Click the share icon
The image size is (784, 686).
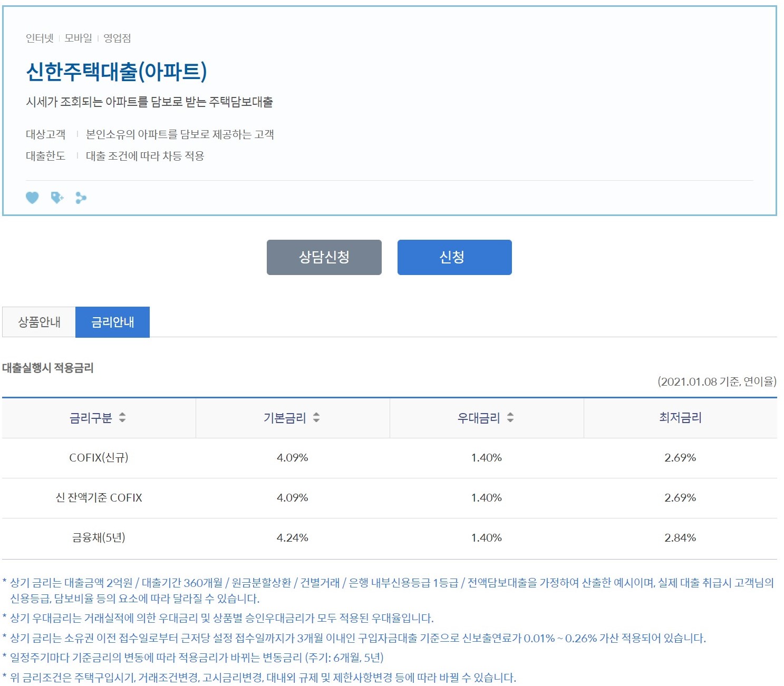click(x=81, y=198)
